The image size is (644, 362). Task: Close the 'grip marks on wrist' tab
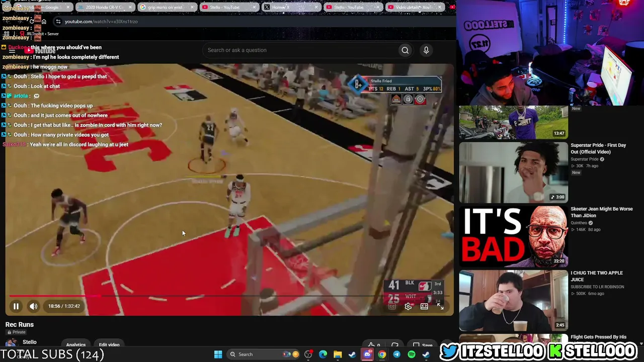[x=192, y=7]
